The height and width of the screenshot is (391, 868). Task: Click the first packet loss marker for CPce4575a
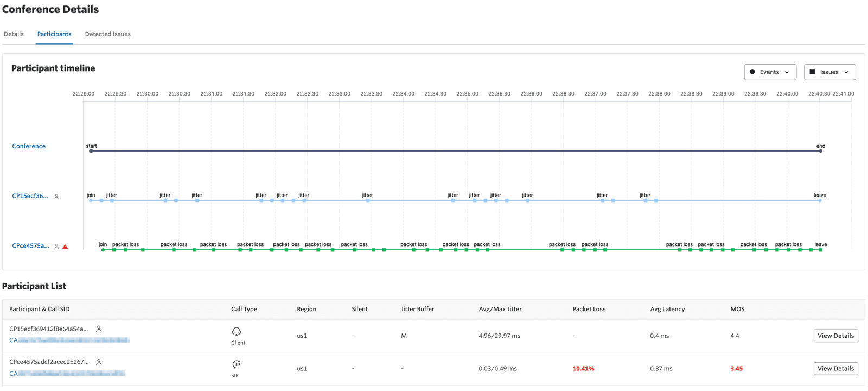[114, 250]
